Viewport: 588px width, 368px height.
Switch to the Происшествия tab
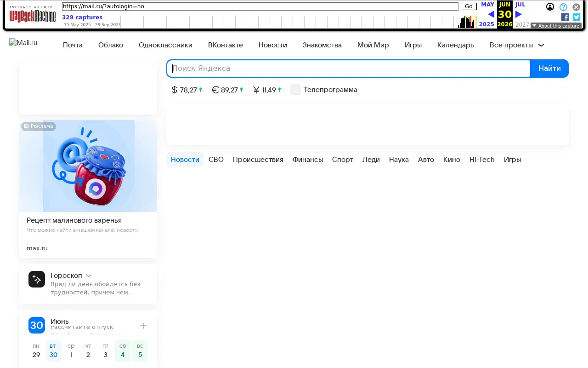pos(258,160)
